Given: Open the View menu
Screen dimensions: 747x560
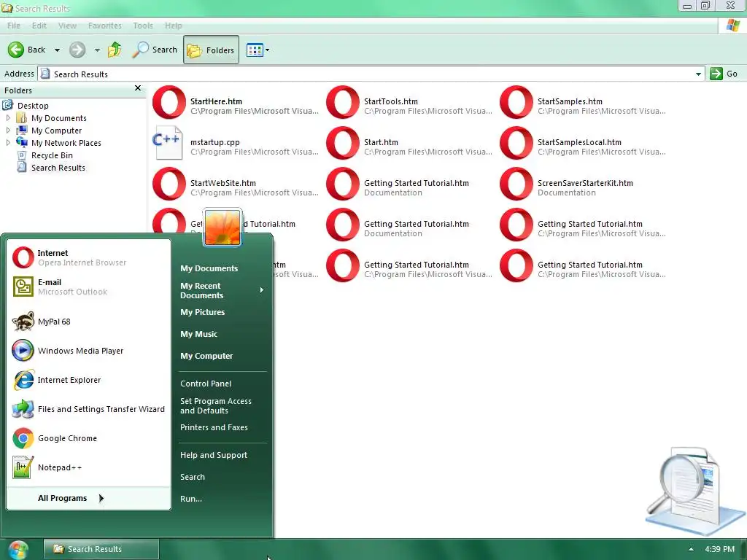Looking at the screenshot, I should point(67,26).
